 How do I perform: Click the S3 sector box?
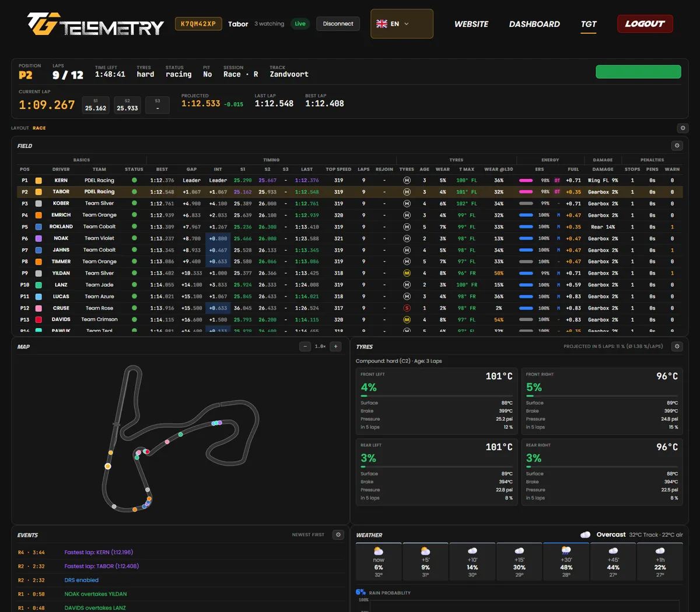157,105
